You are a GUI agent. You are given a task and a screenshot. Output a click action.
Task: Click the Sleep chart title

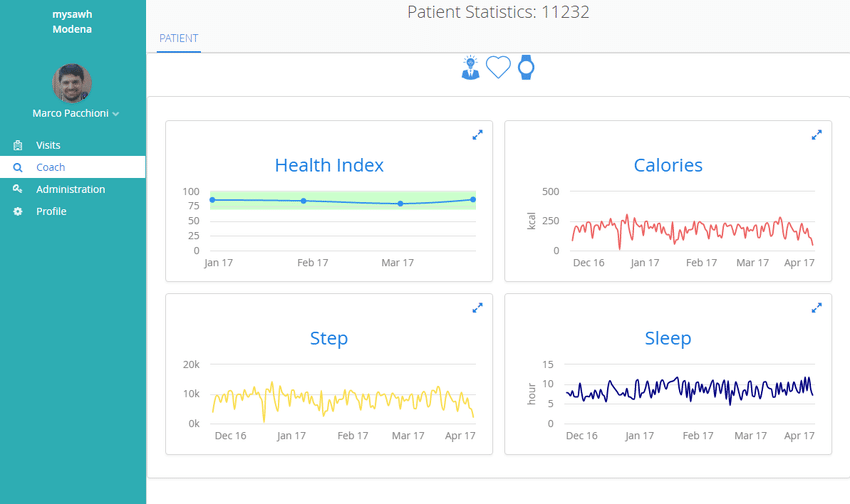pos(668,338)
